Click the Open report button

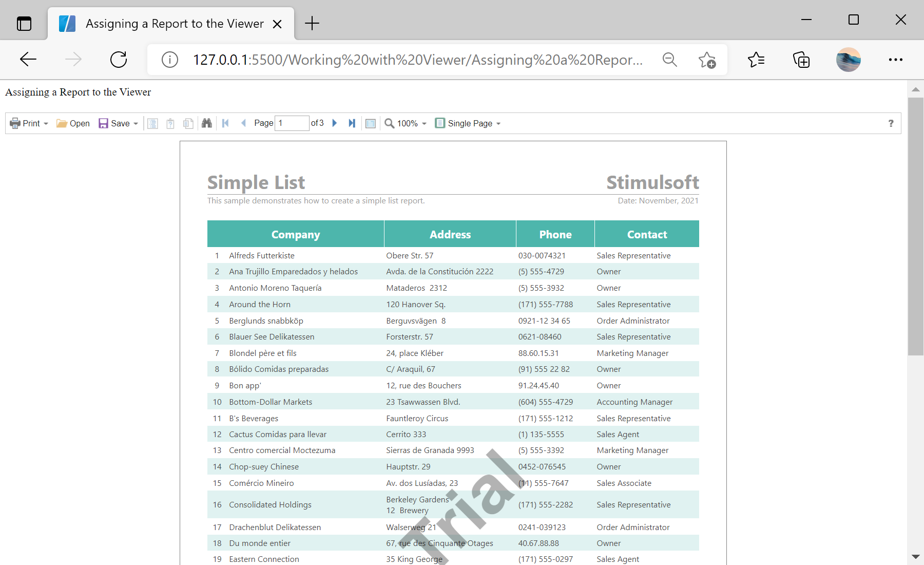click(x=73, y=123)
